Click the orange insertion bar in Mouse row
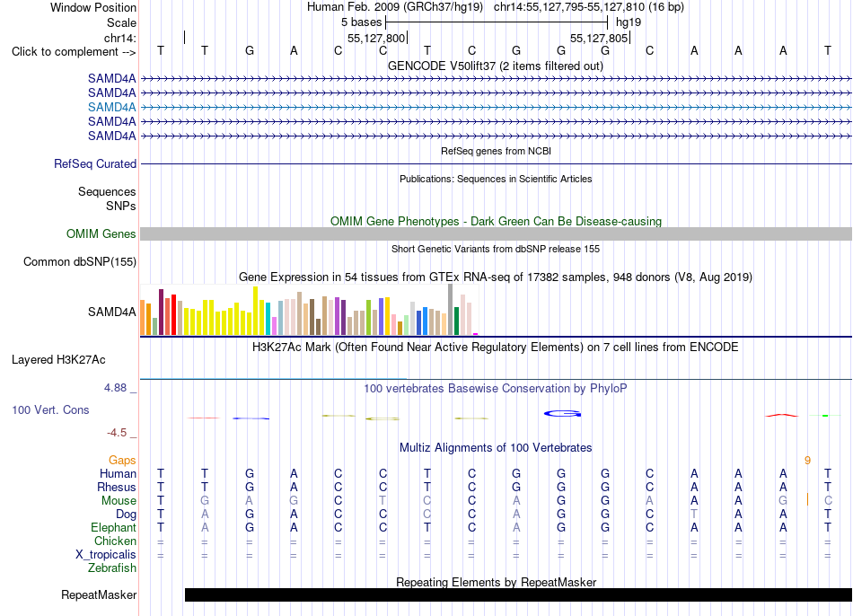 (807, 499)
